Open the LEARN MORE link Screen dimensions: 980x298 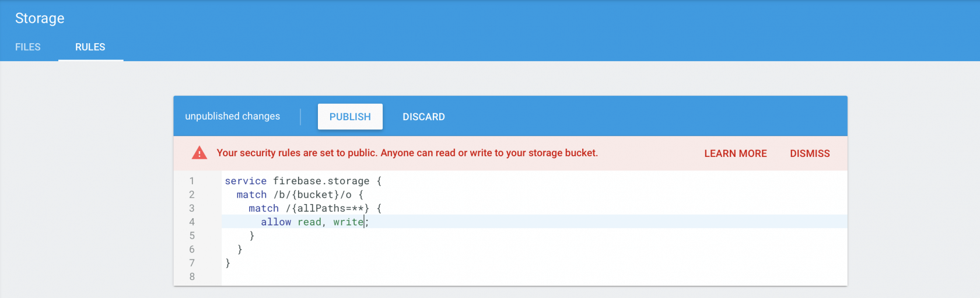coord(735,153)
